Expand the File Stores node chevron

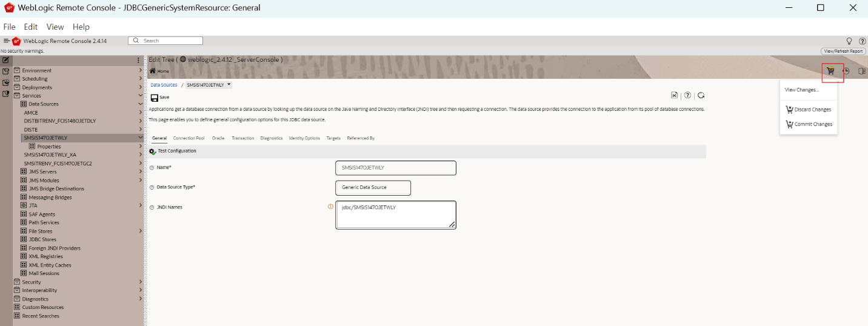click(x=141, y=231)
